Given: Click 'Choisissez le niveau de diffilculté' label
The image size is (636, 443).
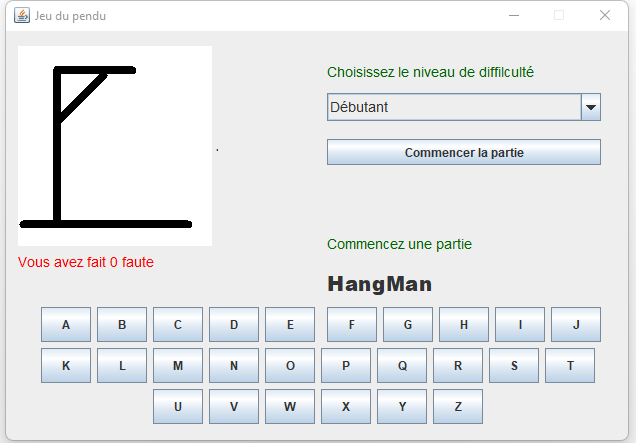Looking at the screenshot, I should [x=430, y=72].
